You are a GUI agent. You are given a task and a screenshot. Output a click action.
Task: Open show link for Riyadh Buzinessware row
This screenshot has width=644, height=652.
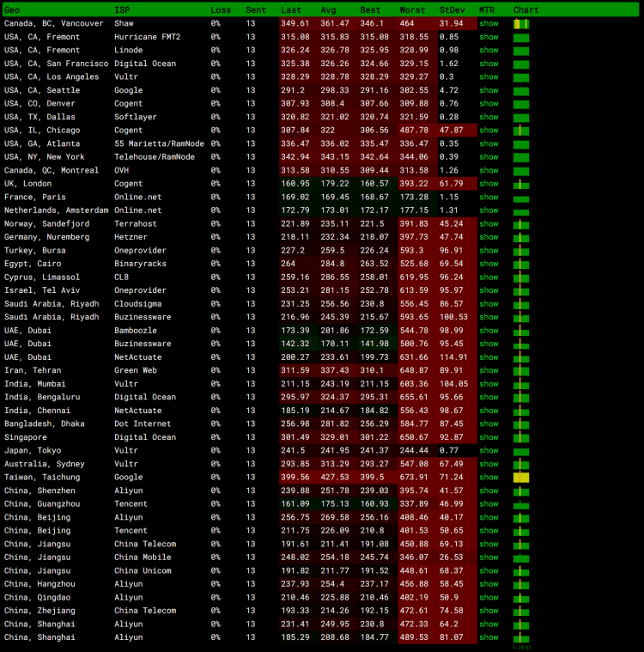[x=489, y=317]
